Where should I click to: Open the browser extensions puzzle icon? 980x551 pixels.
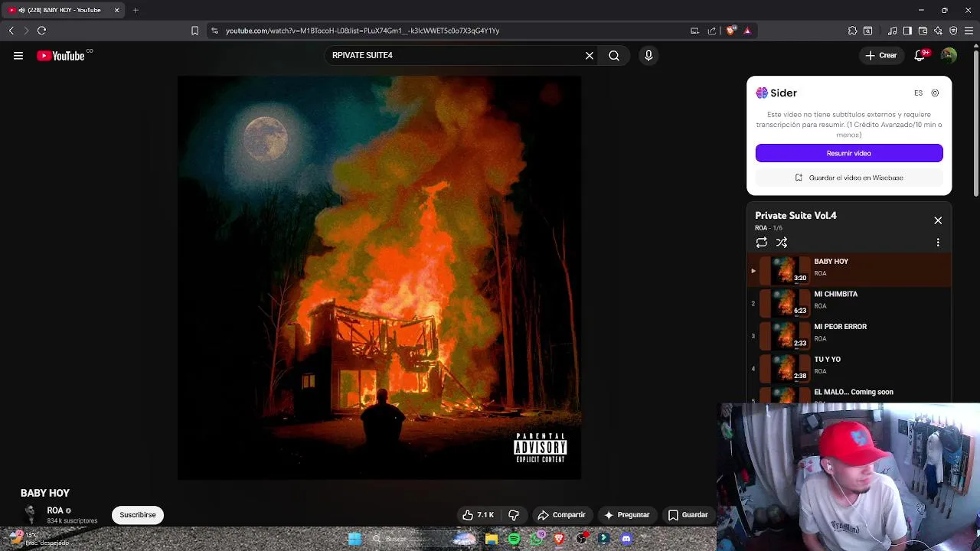[852, 31]
